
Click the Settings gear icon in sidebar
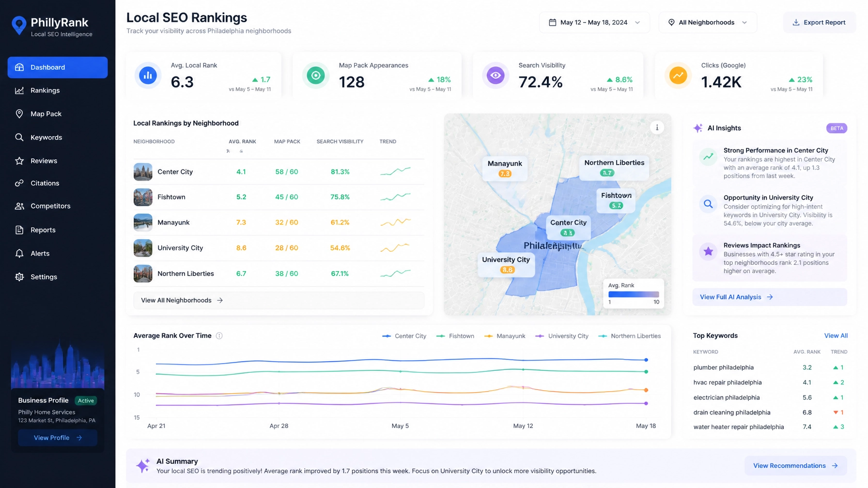click(x=19, y=277)
